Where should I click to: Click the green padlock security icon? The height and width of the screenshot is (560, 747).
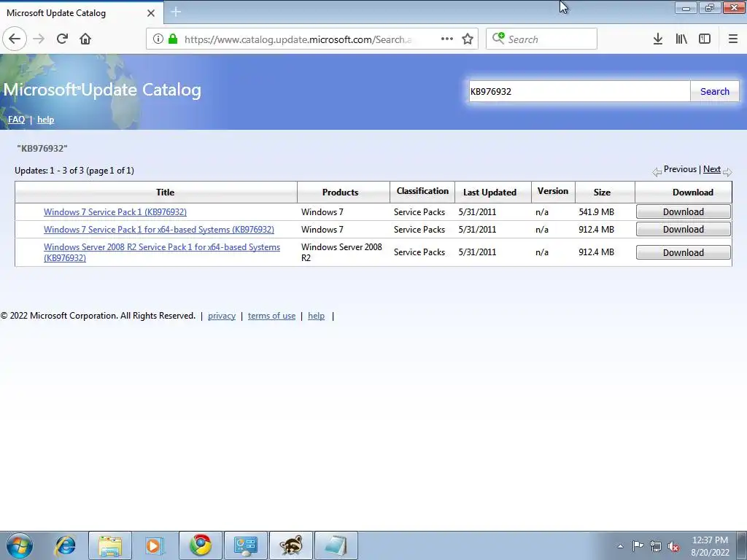pos(173,39)
